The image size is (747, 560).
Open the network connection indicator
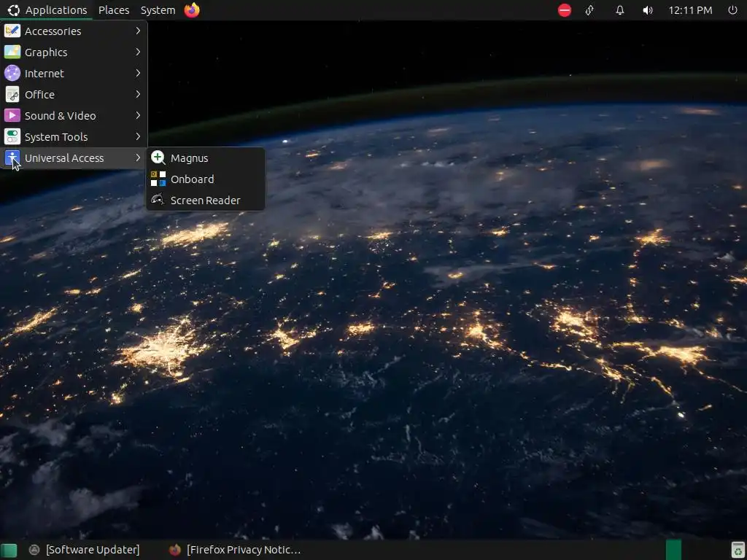589,10
